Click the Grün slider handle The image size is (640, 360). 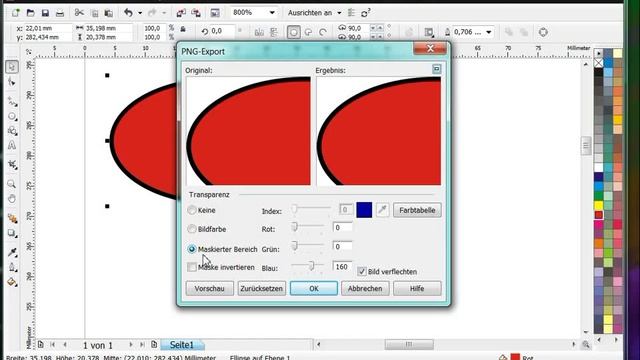[294, 245]
